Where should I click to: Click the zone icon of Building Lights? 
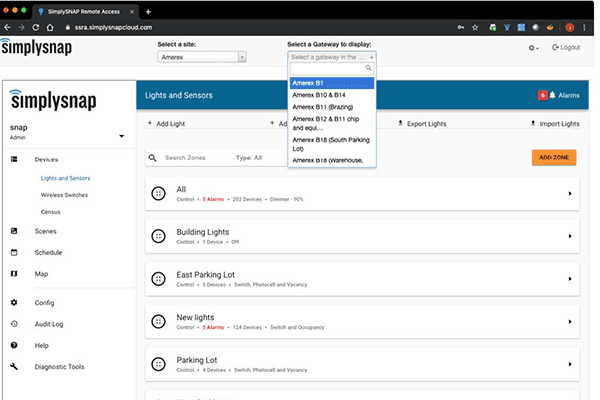coord(158,236)
